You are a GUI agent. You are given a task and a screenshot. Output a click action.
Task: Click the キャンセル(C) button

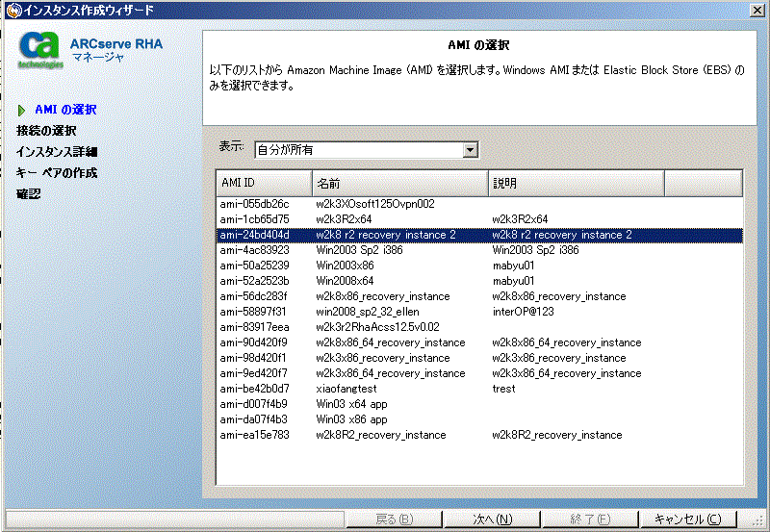point(687,519)
